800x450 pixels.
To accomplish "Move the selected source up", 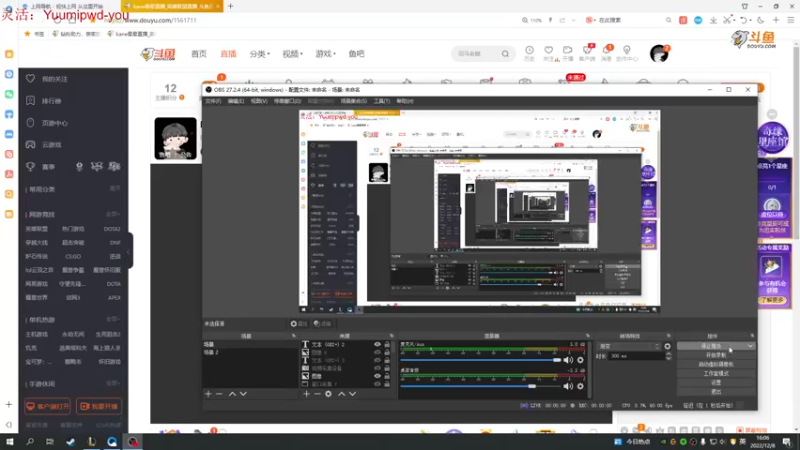I will point(341,394).
